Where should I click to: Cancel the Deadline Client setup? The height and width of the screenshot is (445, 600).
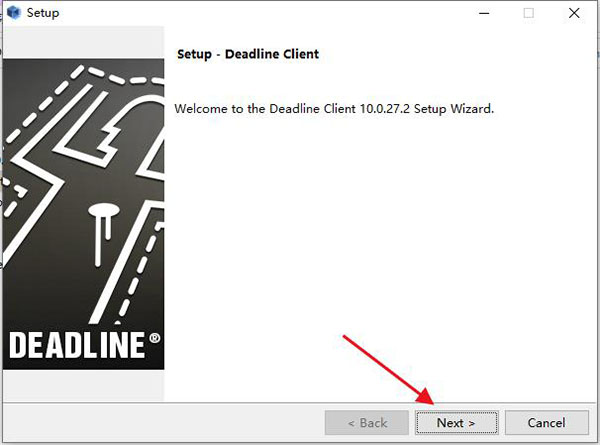click(546, 423)
